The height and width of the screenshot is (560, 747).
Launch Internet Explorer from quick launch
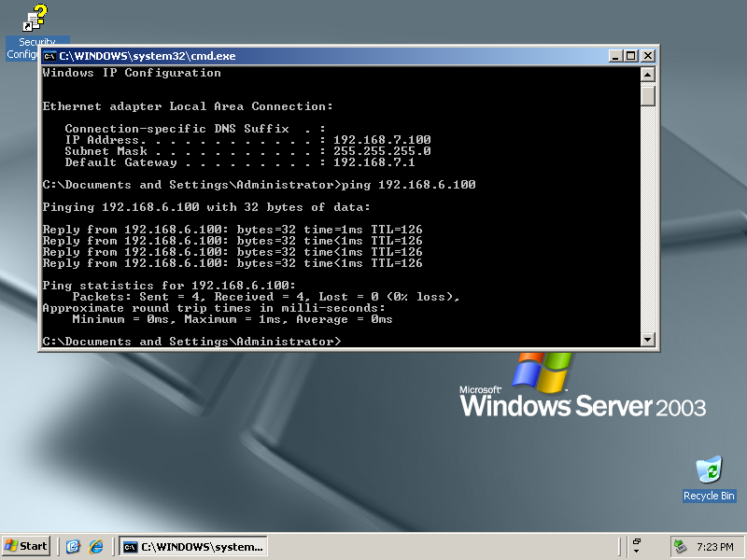tap(95, 547)
